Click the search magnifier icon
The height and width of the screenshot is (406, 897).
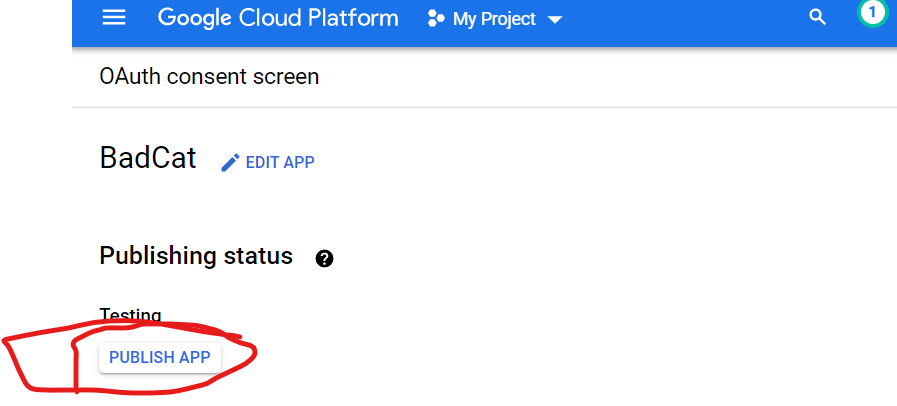click(818, 18)
